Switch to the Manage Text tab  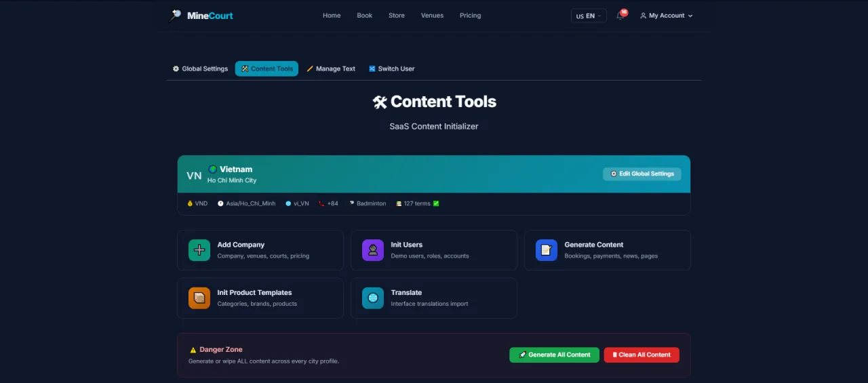coord(331,68)
